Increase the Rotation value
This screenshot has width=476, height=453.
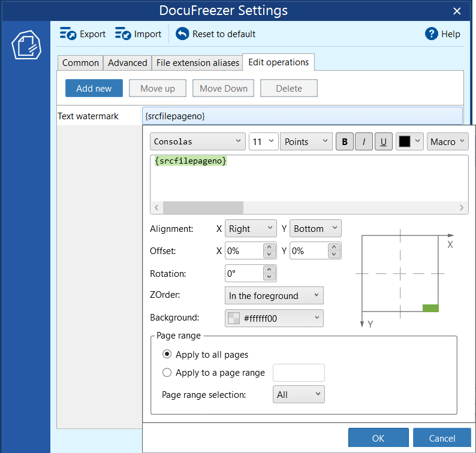click(x=269, y=270)
